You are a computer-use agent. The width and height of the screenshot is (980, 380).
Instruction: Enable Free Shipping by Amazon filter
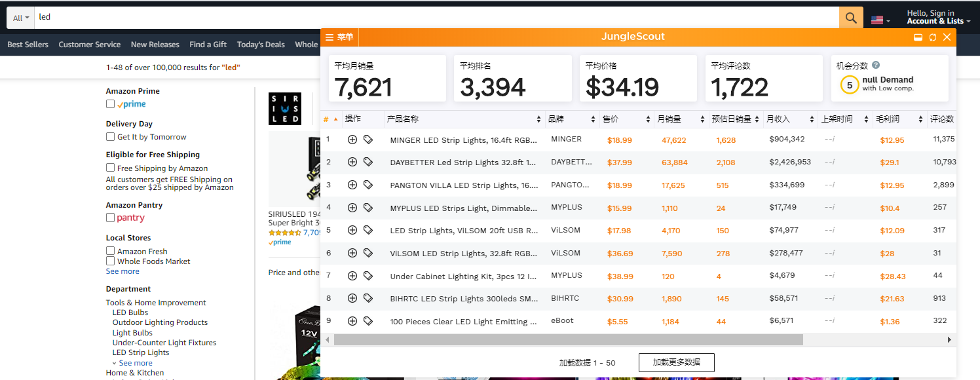point(110,168)
